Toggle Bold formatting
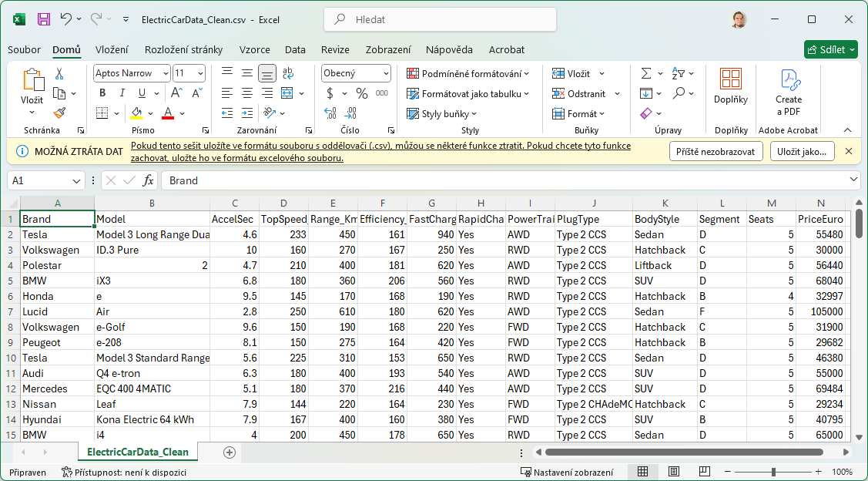868x481 pixels. [102, 93]
